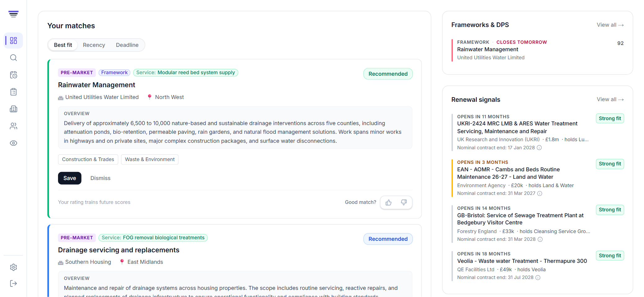
Task: Click PRE-MARKET badge on Drainage servicing card
Action: coord(77,238)
